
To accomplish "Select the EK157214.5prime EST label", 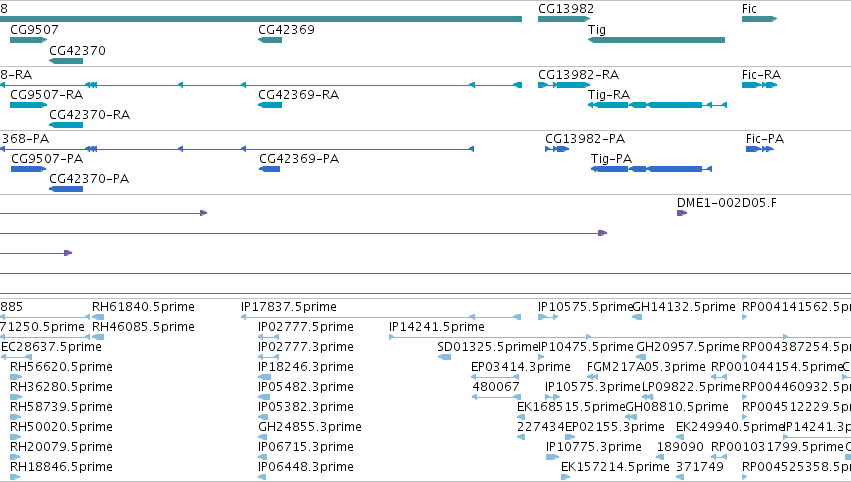I will coord(615,467).
